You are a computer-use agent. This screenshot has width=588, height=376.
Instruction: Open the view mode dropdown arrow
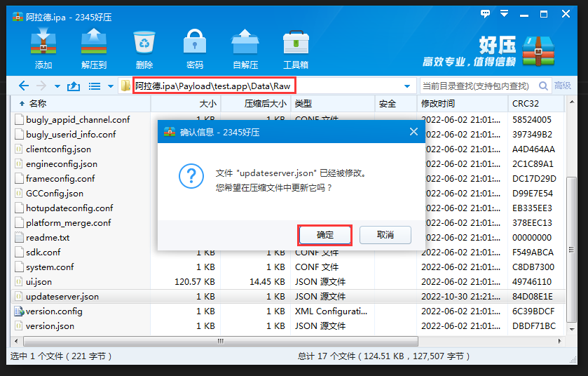pyautogui.click(x=110, y=87)
